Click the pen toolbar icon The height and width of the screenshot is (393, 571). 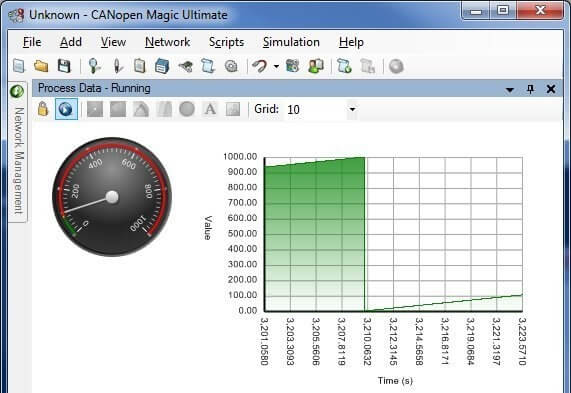(x=117, y=66)
